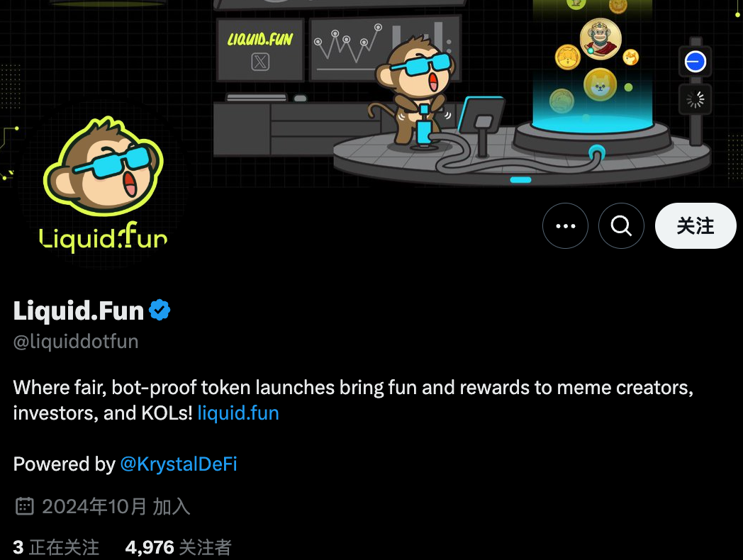Click the 2024年10月 加入 join date text

tap(116, 506)
